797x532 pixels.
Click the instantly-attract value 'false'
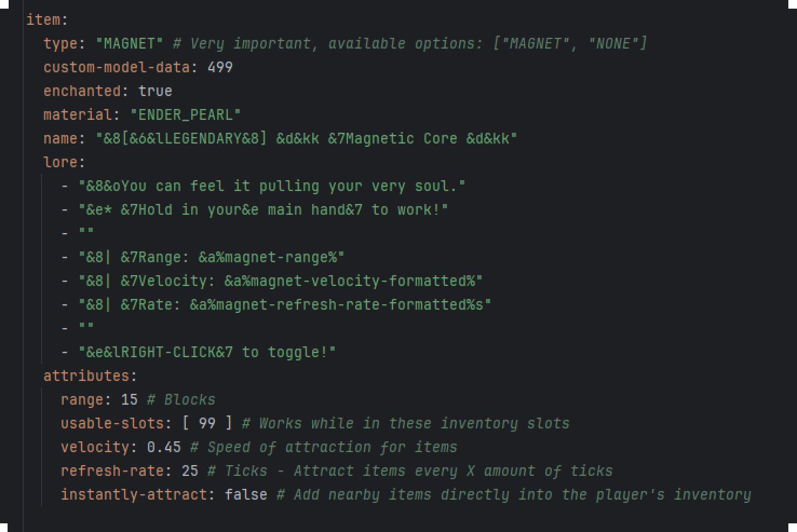tap(246, 495)
